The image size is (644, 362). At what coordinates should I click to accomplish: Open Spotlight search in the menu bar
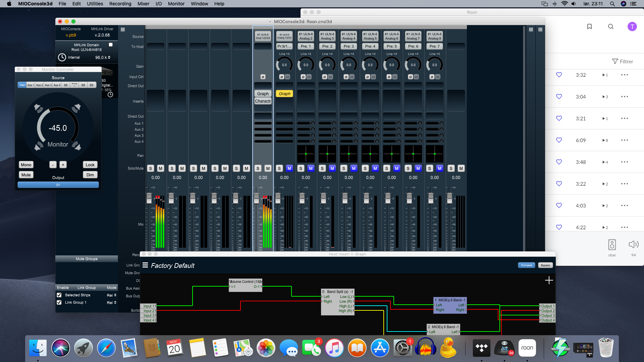coord(612,4)
